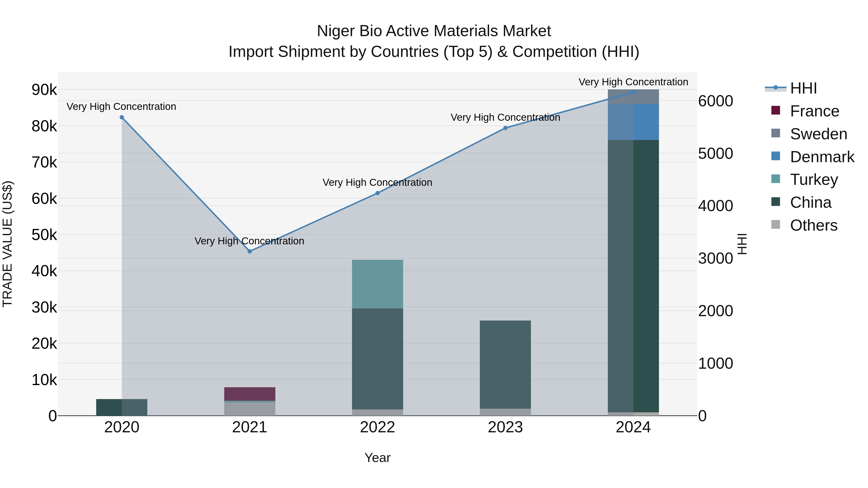Image resolution: width=868 pixels, height=488 pixels.
Task: Click the 2022 Turkey bar segment
Action: (x=377, y=284)
